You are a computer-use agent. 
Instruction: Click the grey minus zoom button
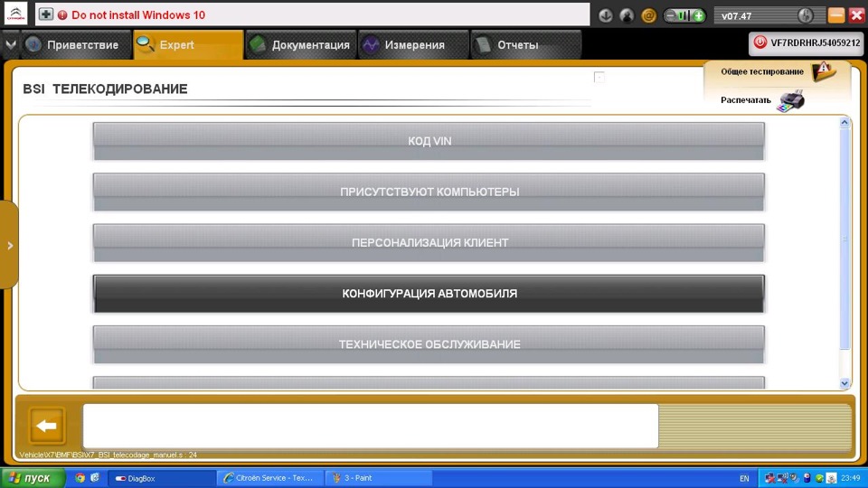point(670,15)
